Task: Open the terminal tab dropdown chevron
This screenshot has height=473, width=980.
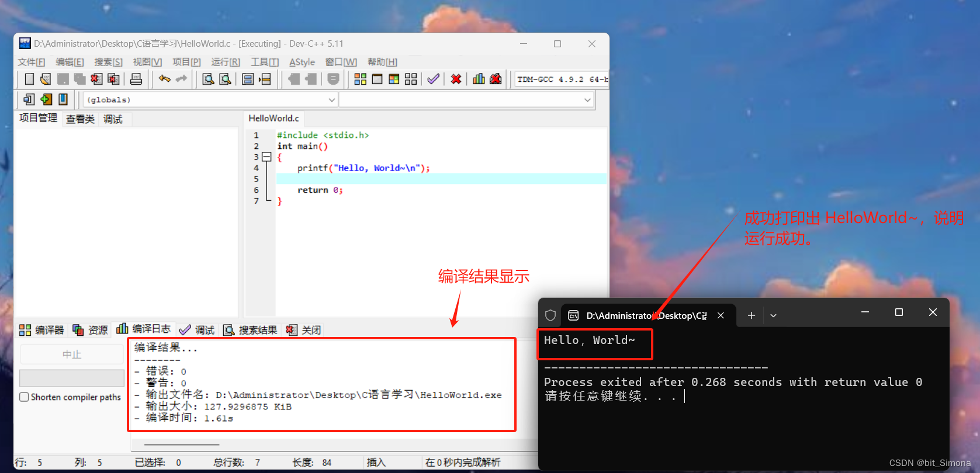Action: click(773, 315)
